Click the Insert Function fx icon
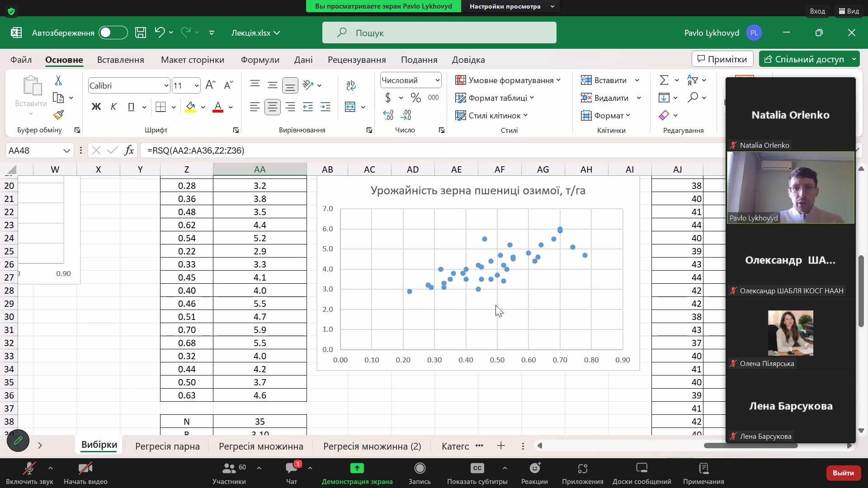The image size is (868, 488). click(x=129, y=150)
